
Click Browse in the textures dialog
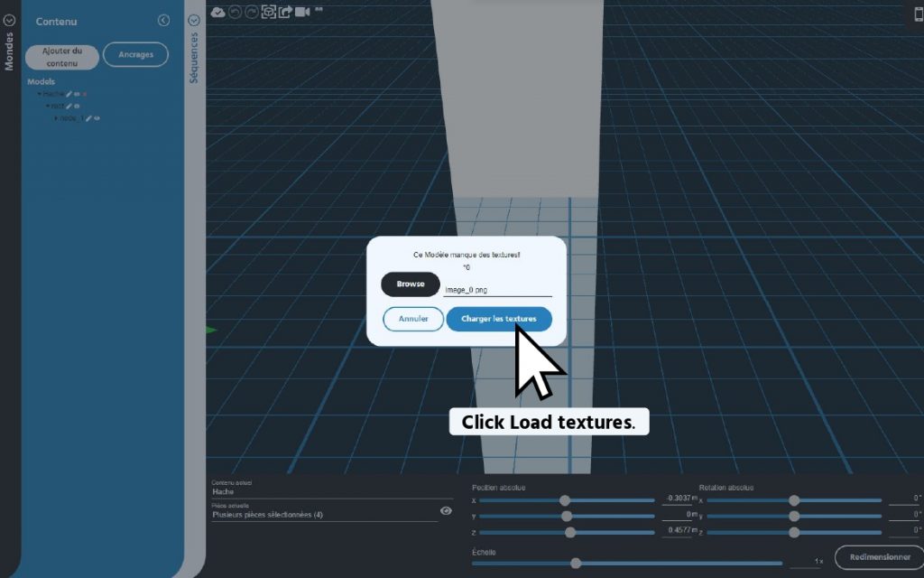[411, 284]
